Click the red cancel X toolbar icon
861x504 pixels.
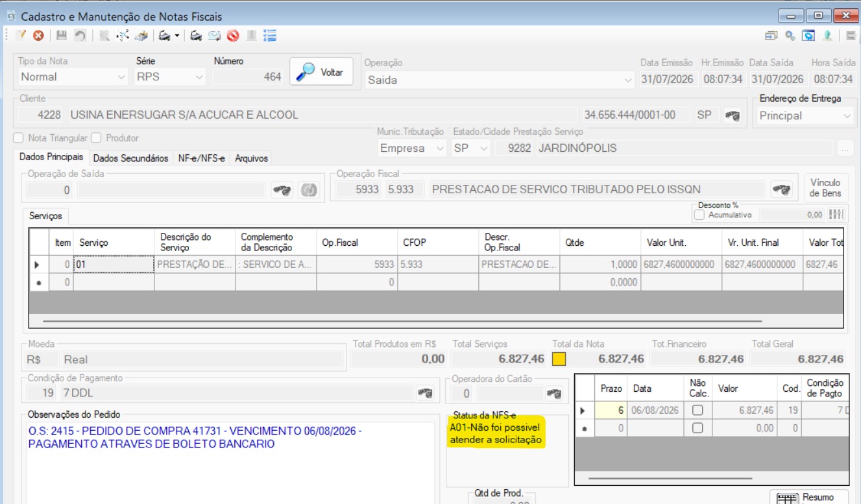pyautogui.click(x=38, y=36)
